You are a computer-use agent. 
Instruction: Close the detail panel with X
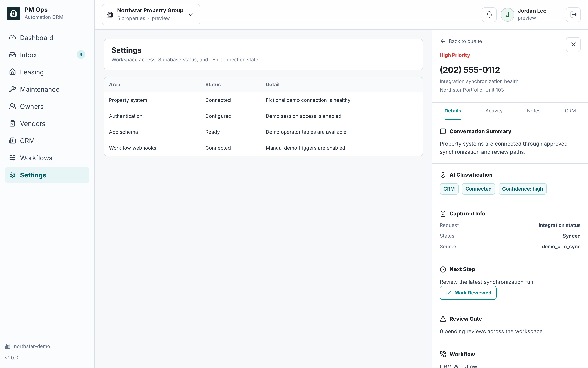pyautogui.click(x=573, y=45)
